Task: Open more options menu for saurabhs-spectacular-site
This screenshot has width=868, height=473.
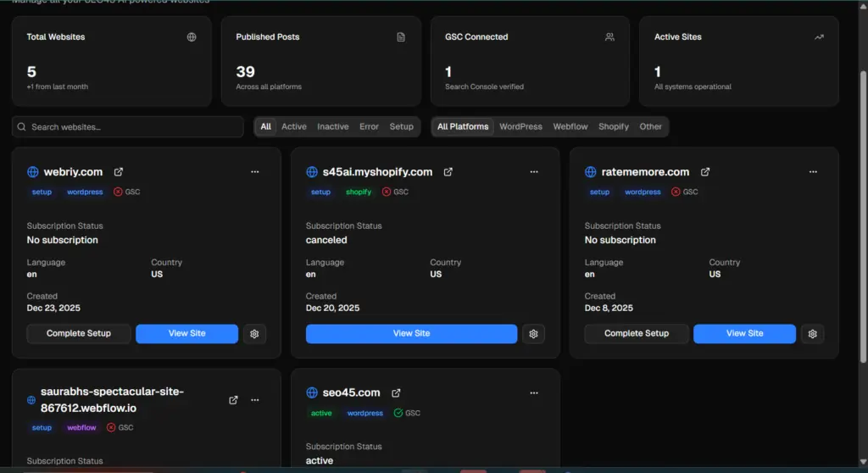Action: point(254,400)
